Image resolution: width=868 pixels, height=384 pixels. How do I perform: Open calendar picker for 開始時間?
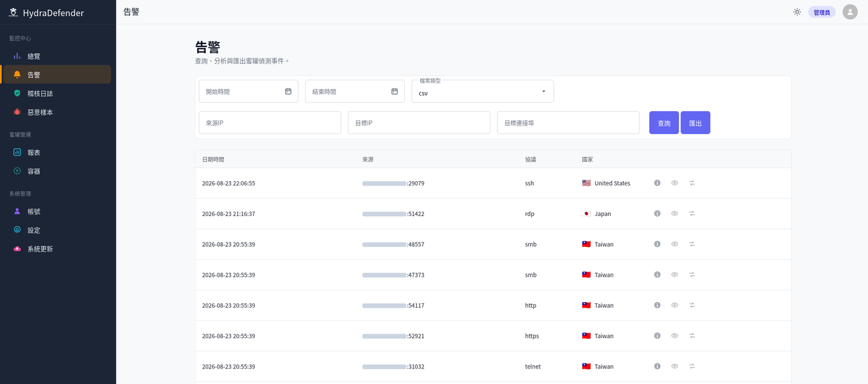[288, 91]
